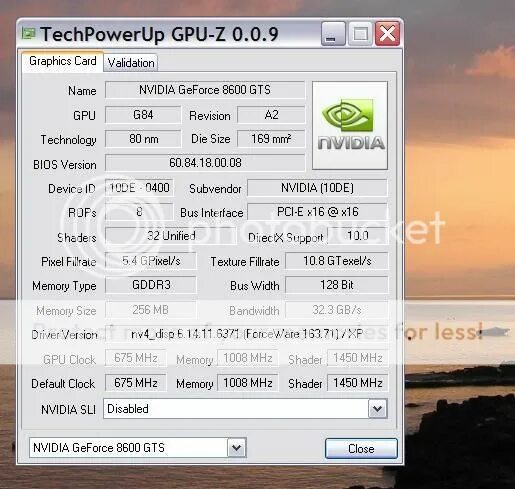The image size is (515, 489).
Task: Click the Default Clock row Memory 1008 MHz field
Action: tap(248, 383)
